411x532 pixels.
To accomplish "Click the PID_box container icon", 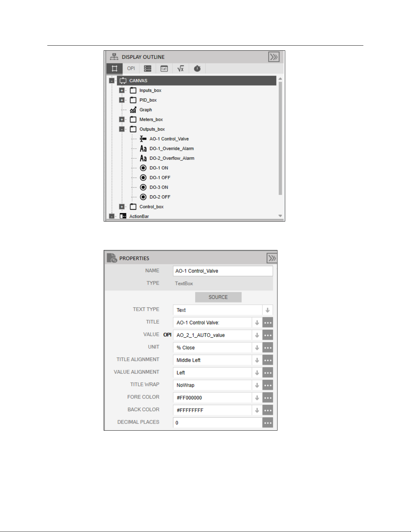I will 133,100.
